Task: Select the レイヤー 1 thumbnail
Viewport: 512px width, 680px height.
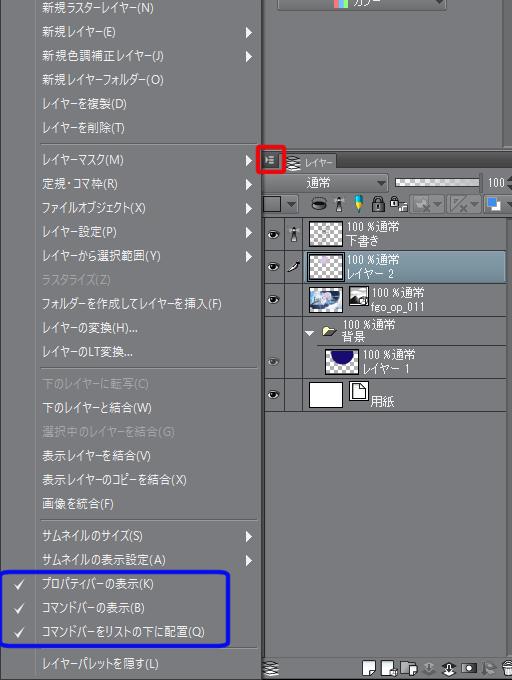Action: click(342, 362)
